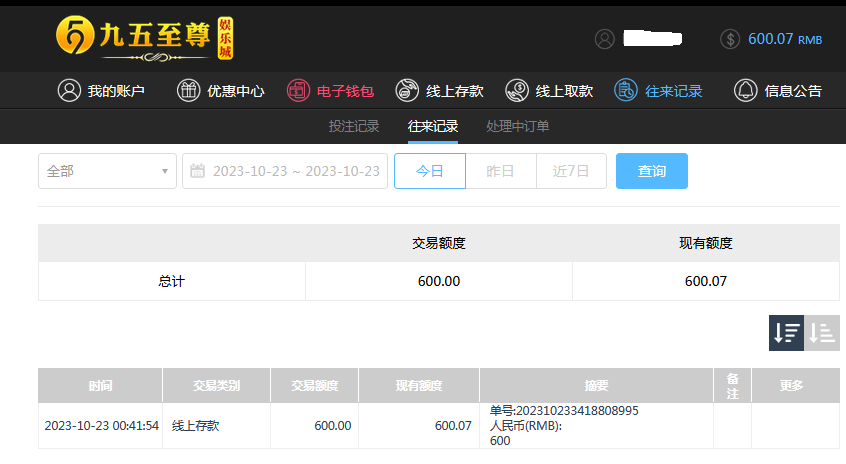Click the 备注 column header
This screenshot has height=464, width=846.
point(732,385)
